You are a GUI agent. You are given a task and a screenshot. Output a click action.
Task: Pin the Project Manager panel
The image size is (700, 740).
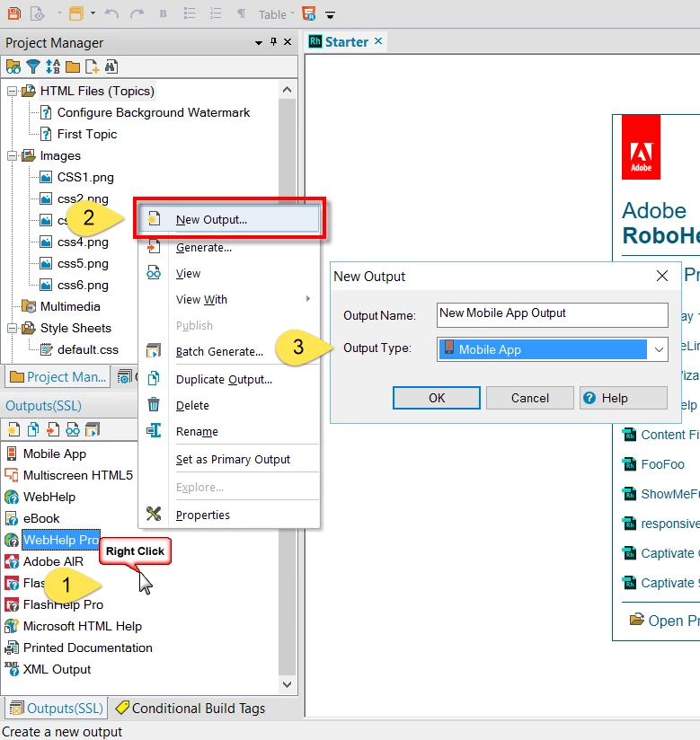point(273,42)
